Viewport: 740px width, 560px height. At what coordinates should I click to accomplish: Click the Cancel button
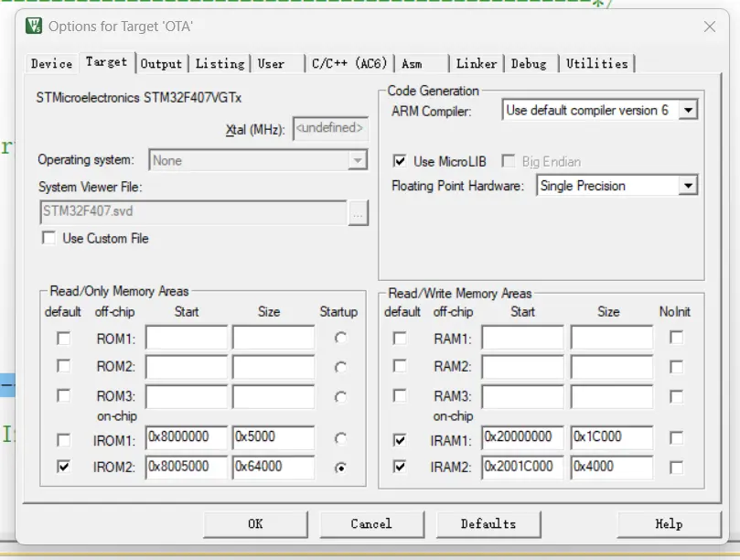[x=372, y=524]
